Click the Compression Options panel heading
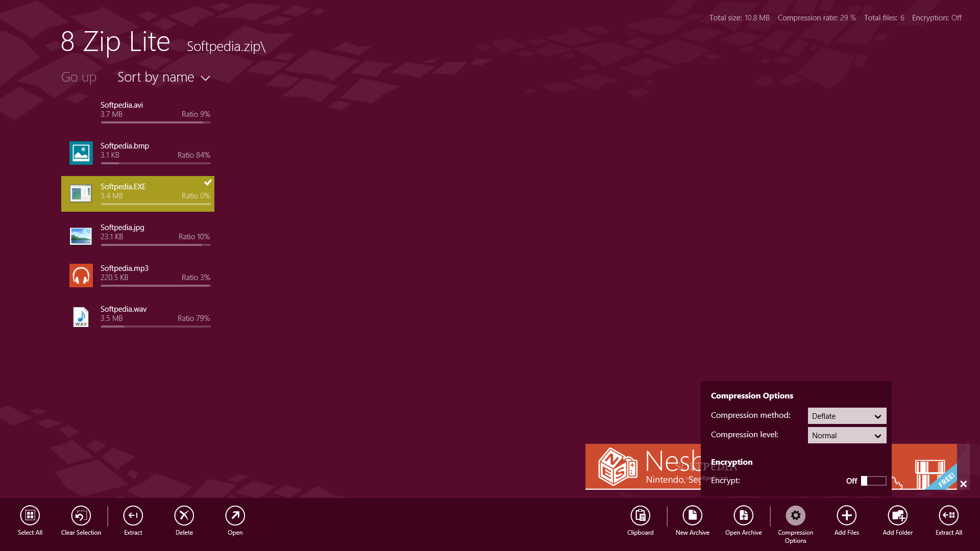Viewport: 980px width, 551px height. tap(752, 395)
